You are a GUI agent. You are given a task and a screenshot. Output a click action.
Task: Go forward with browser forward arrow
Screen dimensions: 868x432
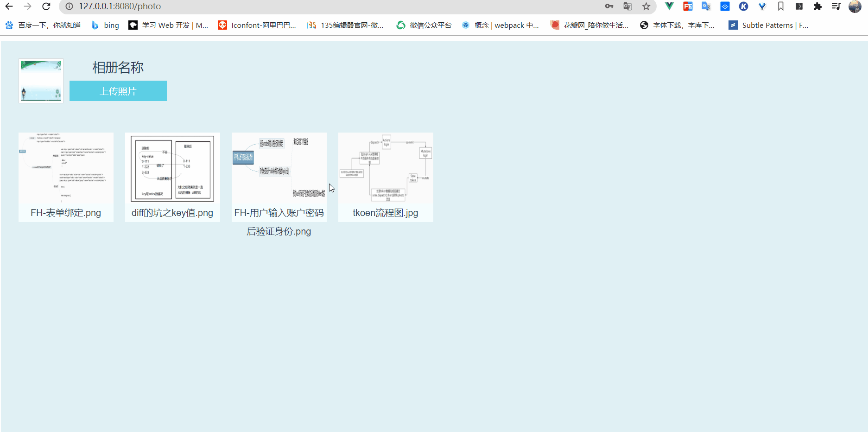pos(27,6)
